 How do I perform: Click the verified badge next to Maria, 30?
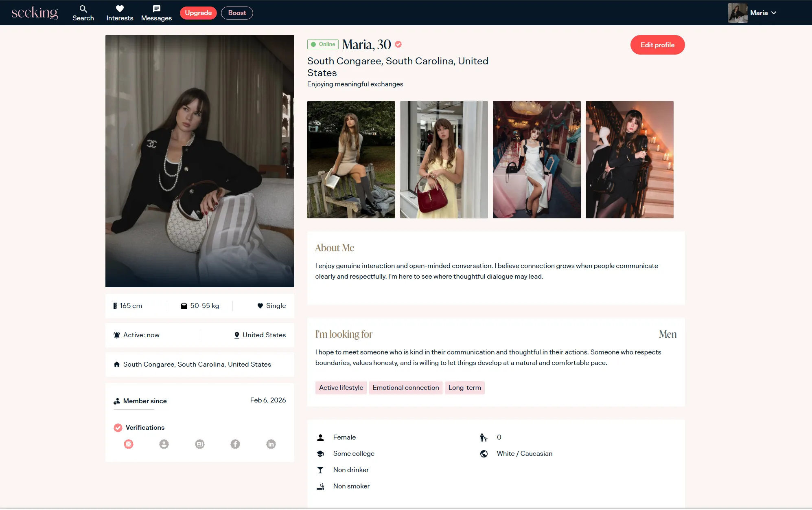click(x=398, y=44)
